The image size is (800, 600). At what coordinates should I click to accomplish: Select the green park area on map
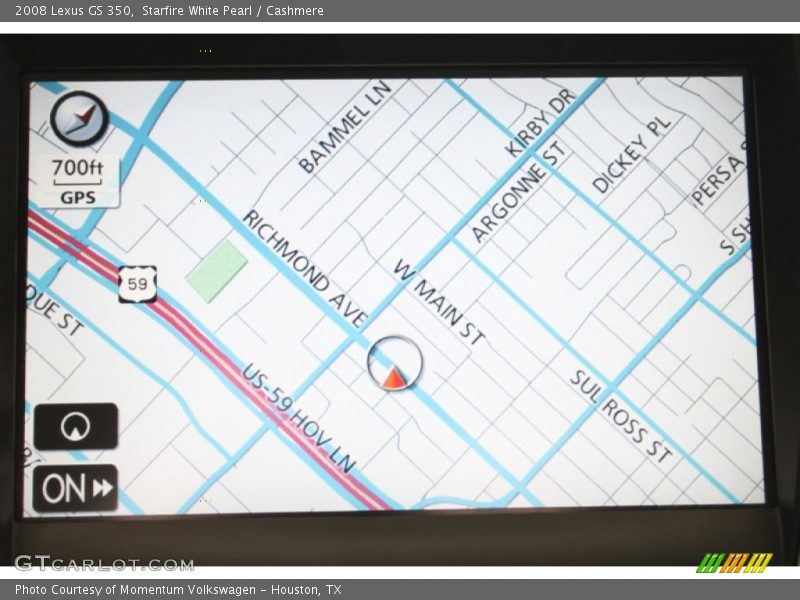point(217,271)
